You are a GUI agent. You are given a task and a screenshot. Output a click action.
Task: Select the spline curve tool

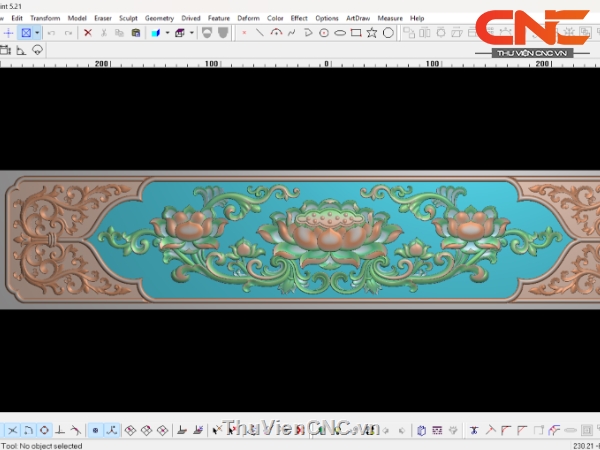pos(292,33)
